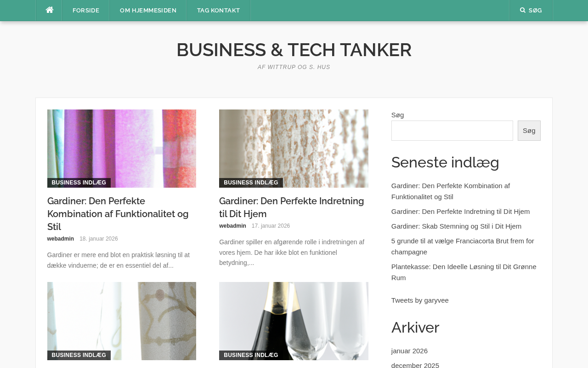Open article title Den Perfekte Indretning til Dit Hjem

[x=292, y=207]
